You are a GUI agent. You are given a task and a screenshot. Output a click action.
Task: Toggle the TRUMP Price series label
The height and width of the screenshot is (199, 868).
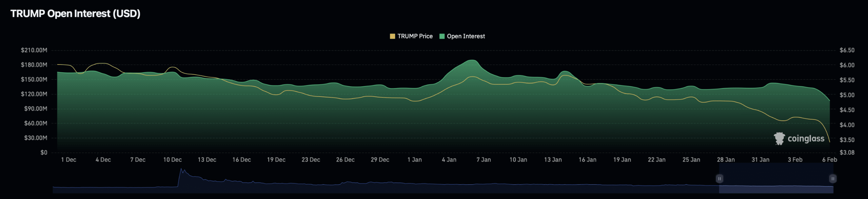(415, 36)
